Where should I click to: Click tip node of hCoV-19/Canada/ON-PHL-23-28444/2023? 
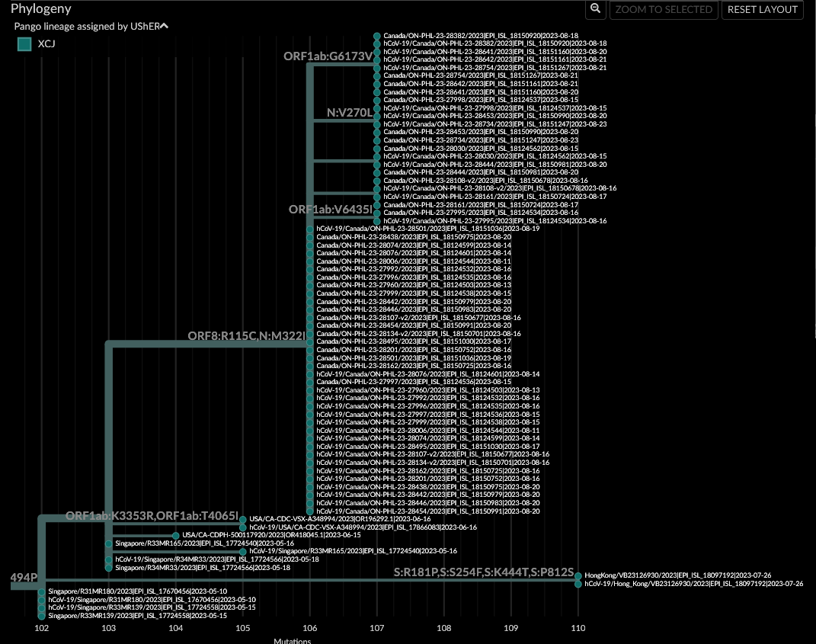tap(377, 165)
